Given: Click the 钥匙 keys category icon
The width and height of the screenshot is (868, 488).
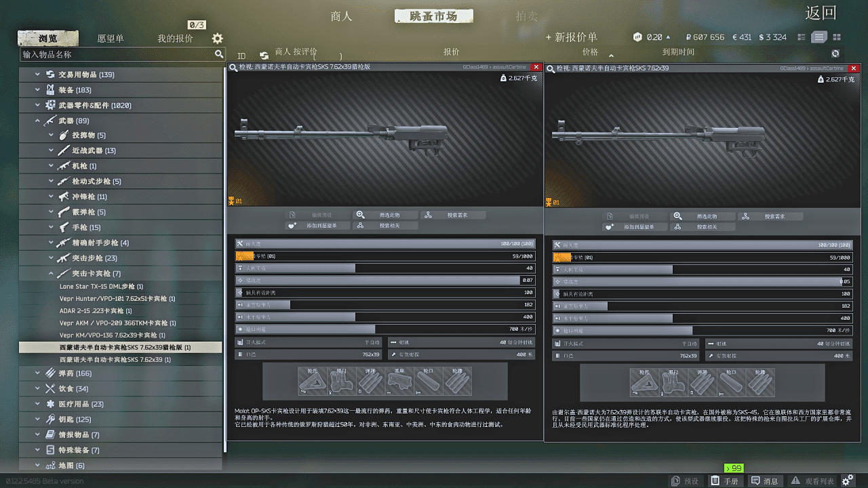Looking at the screenshot, I should [50, 419].
